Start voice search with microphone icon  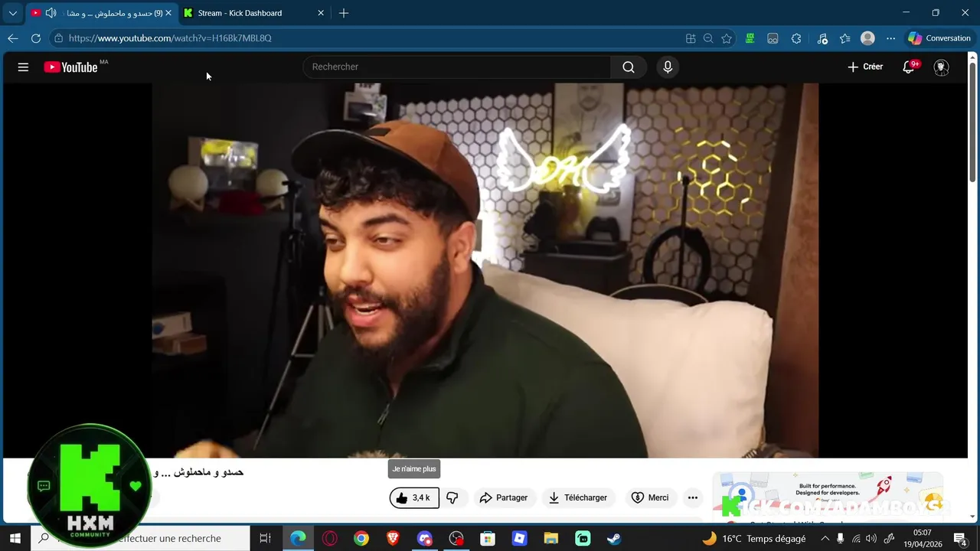click(x=668, y=67)
